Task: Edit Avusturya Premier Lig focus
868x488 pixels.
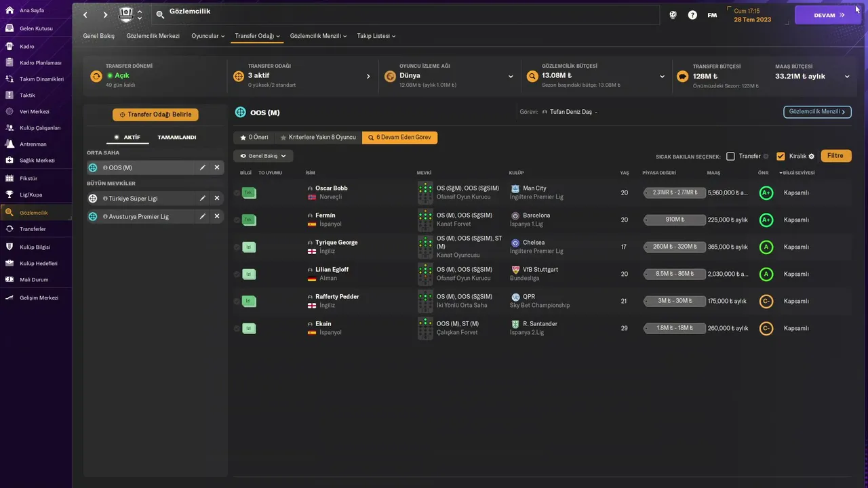Action: click(x=202, y=216)
